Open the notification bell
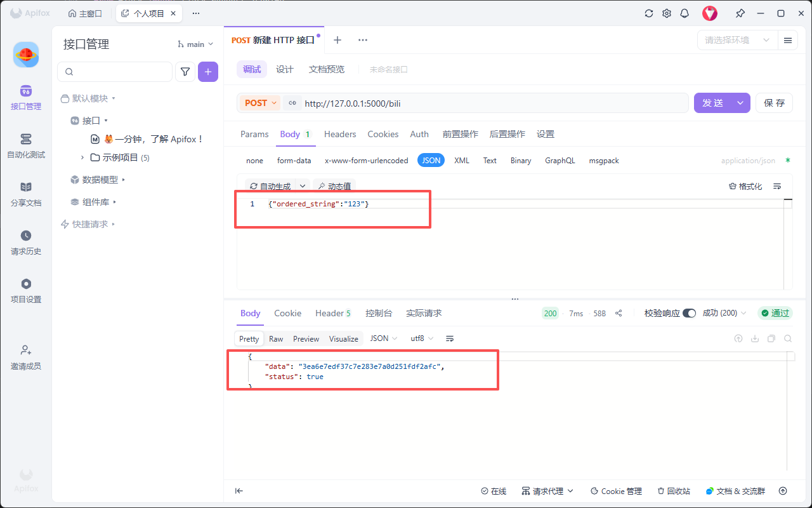 pos(684,13)
